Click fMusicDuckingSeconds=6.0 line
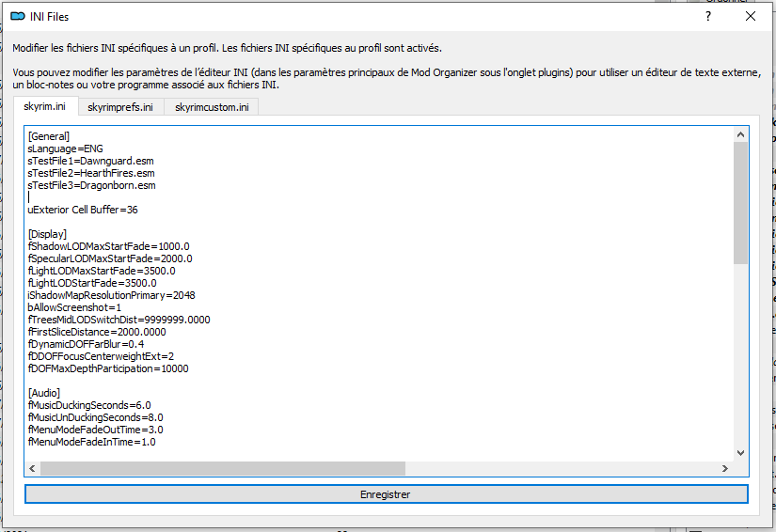 coord(89,405)
